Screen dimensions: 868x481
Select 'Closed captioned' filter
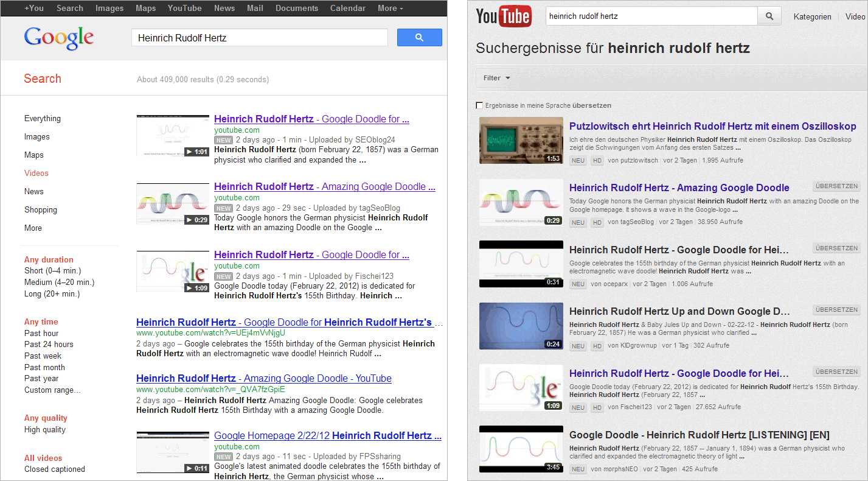(x=55, y=469)
